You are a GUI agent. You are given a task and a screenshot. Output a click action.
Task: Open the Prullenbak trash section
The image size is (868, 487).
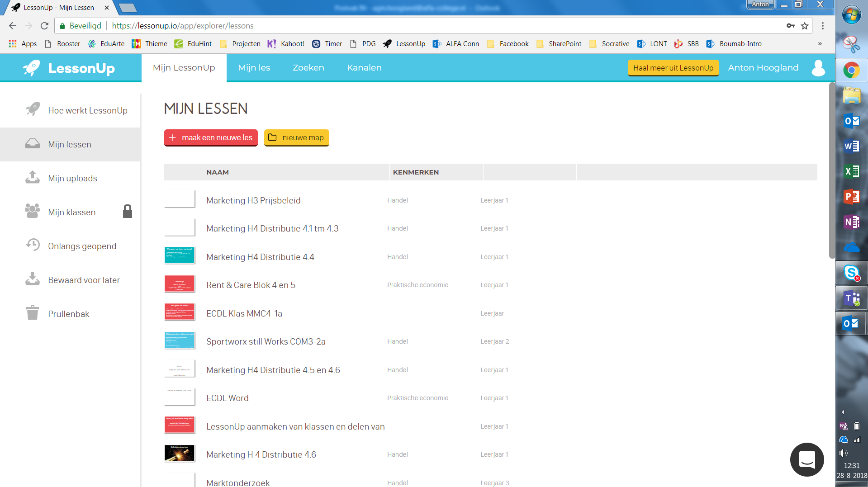tap(68, 313)
